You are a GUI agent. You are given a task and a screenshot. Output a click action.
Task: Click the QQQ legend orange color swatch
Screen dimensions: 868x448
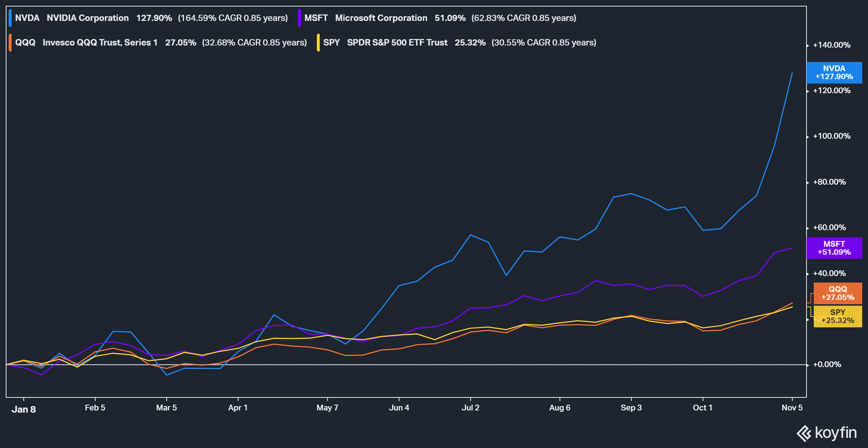point(10,43)
